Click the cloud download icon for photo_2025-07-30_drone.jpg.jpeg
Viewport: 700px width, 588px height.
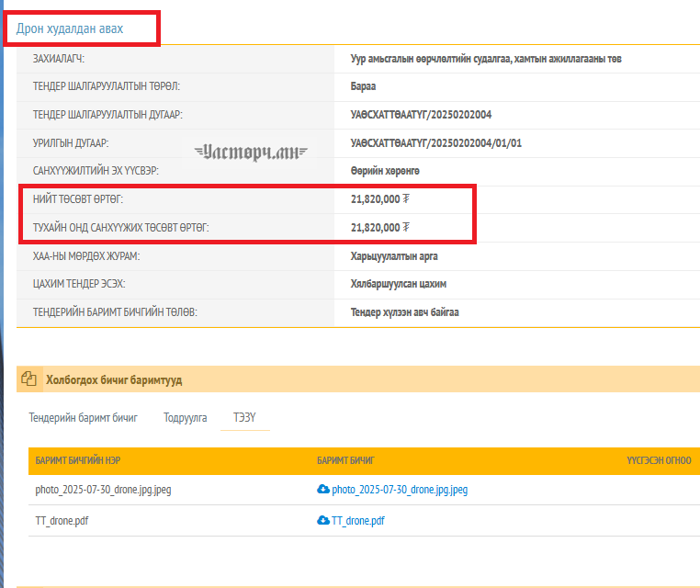tap(322, 490)
